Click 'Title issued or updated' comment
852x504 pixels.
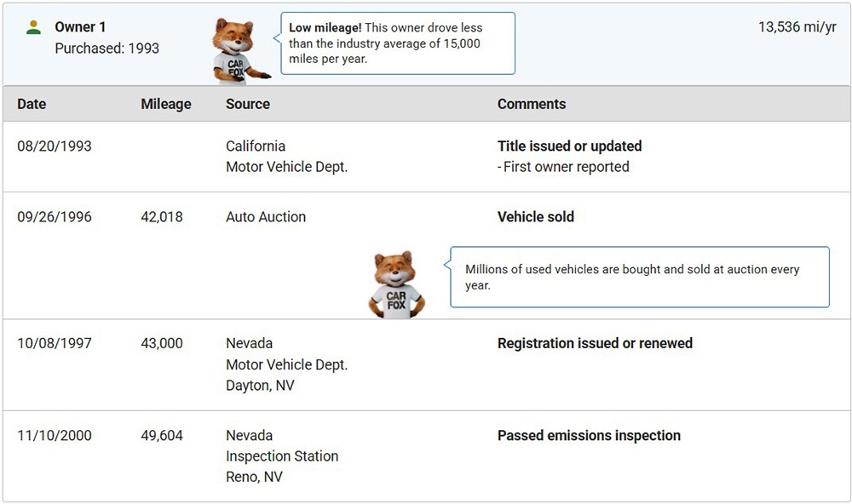coord(569,146)
